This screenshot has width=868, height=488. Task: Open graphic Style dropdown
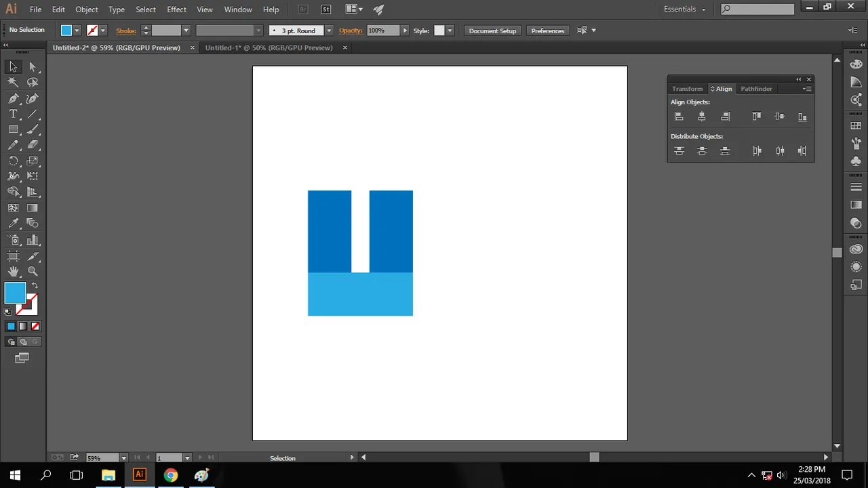tap(450, 30)
